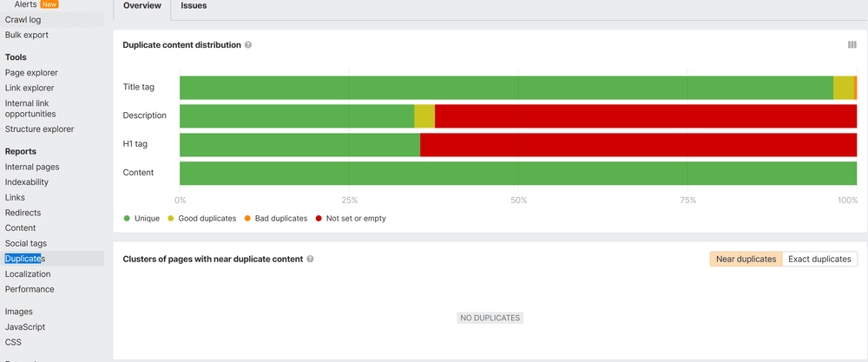Toggle the Bad duplicates legend item

point(276,219)
